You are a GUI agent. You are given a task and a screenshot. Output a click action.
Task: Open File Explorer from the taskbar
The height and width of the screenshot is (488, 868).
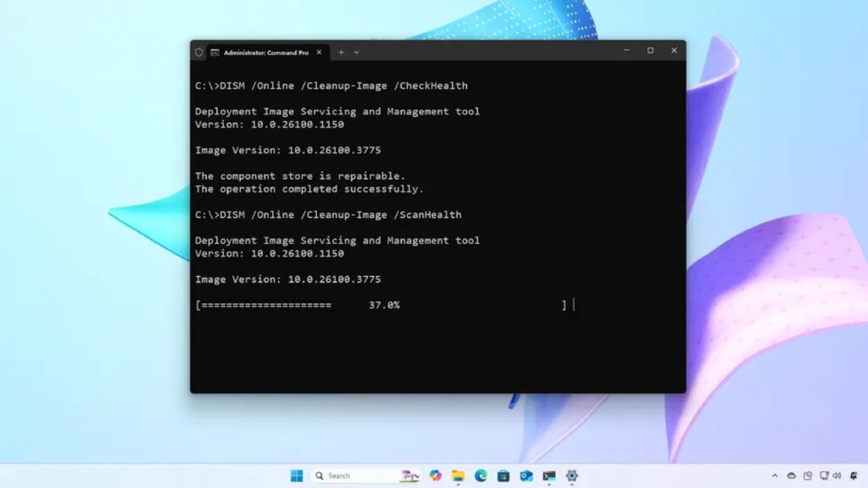[x=458, y=475]
